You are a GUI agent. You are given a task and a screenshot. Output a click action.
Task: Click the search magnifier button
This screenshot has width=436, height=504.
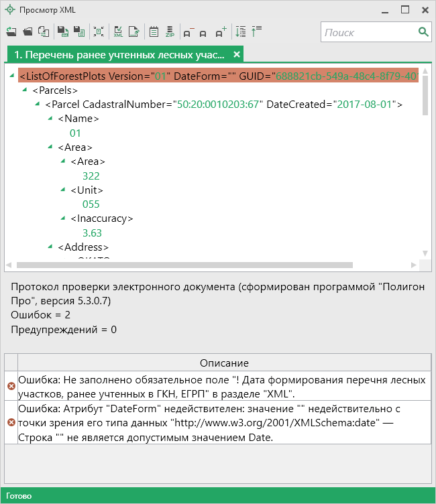[423, 32]
